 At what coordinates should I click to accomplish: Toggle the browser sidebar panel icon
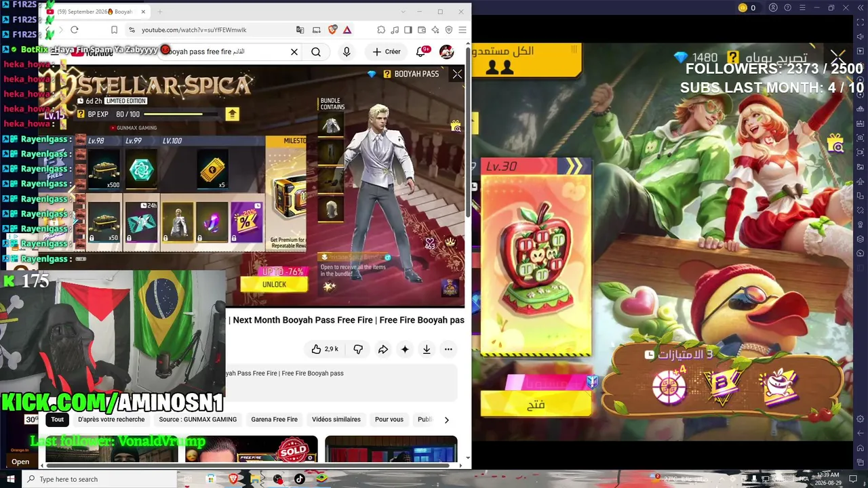point(408,30)
